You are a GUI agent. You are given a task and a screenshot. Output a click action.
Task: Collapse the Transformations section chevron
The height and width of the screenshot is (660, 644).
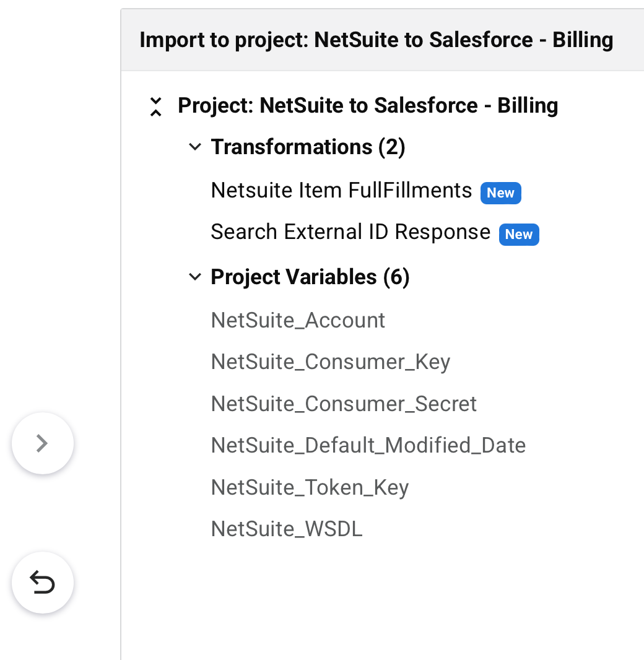tap(195, 147)
